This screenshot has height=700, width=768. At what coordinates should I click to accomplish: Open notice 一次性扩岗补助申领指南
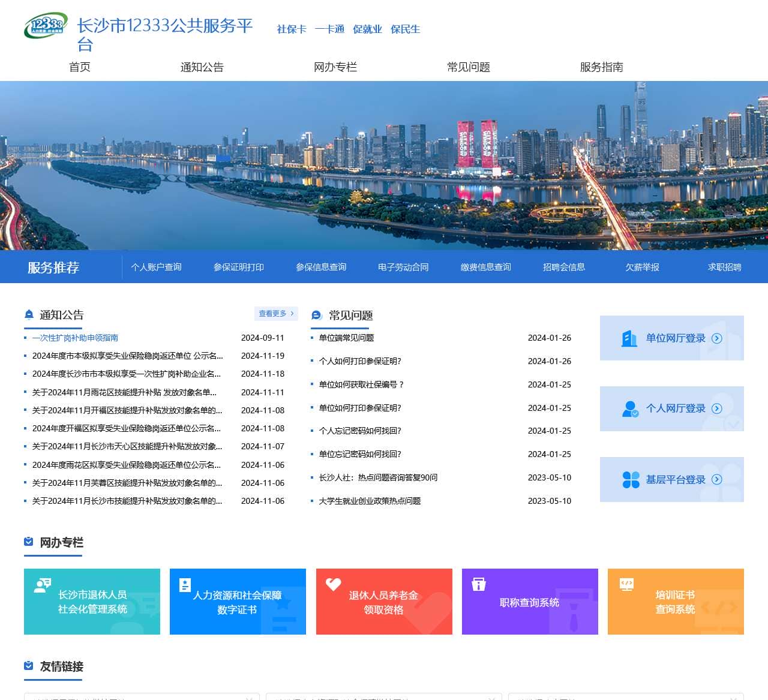75,338
